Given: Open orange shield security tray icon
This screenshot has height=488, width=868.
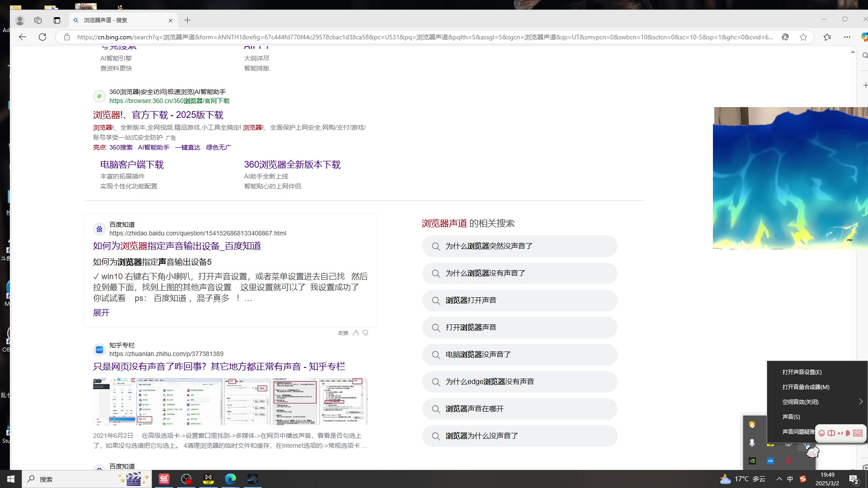Looking at the screenshot, I should pos(752,425).
